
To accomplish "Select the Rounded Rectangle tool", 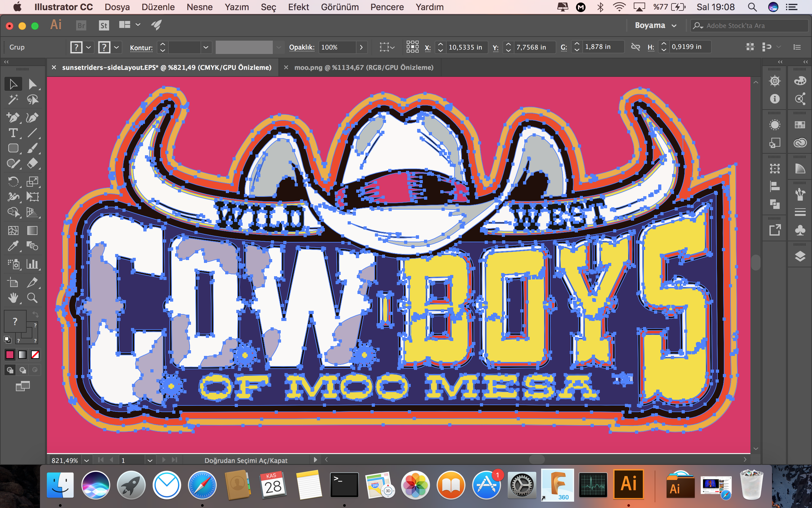I will [13, 148].
